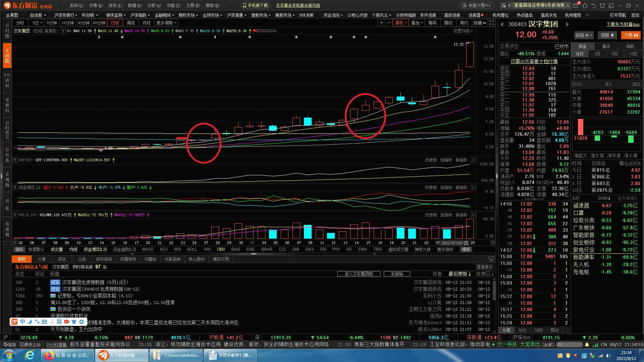This screenshot has height=362, width=644.
Task: Launch Internet Explorer from taskbar
Action: (x=30, y=355)
